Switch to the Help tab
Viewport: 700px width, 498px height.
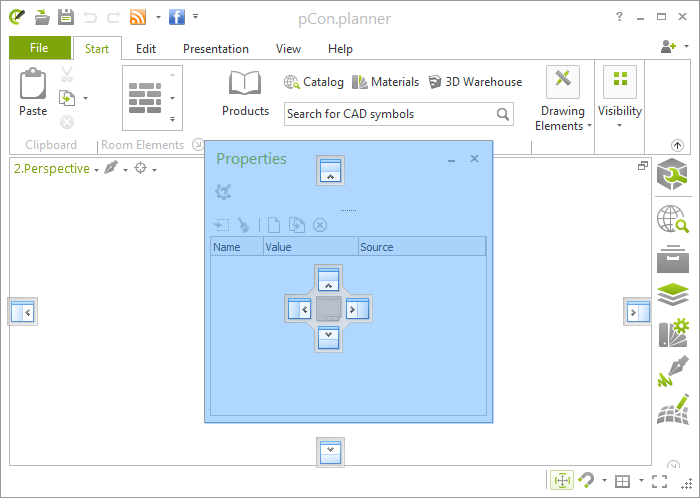[340, 49]
